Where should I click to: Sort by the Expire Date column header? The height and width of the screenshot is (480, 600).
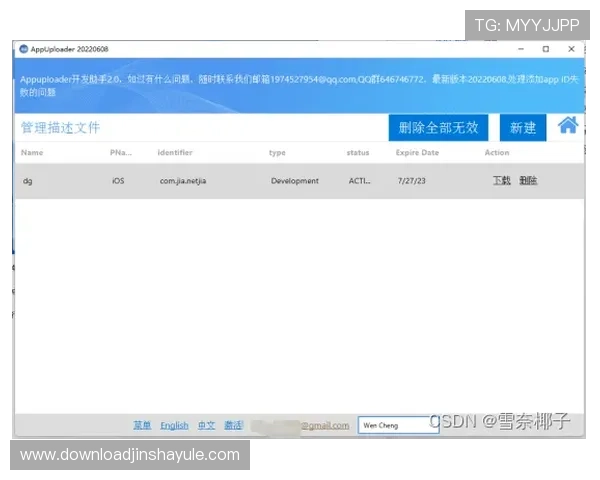417,152
